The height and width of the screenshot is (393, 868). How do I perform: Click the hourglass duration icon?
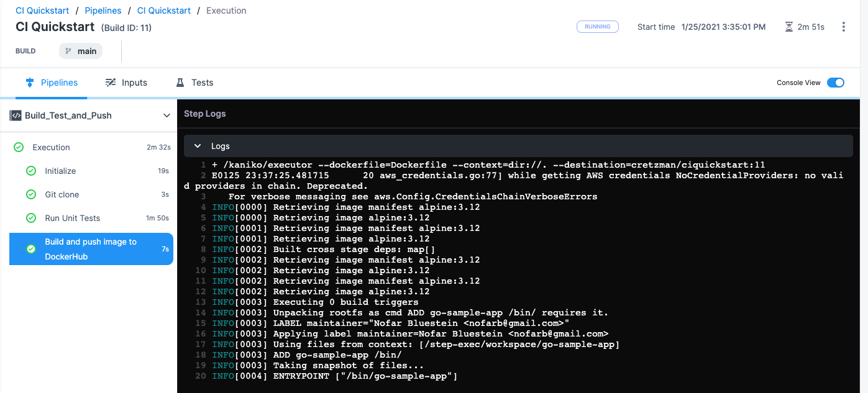[788, 27]
